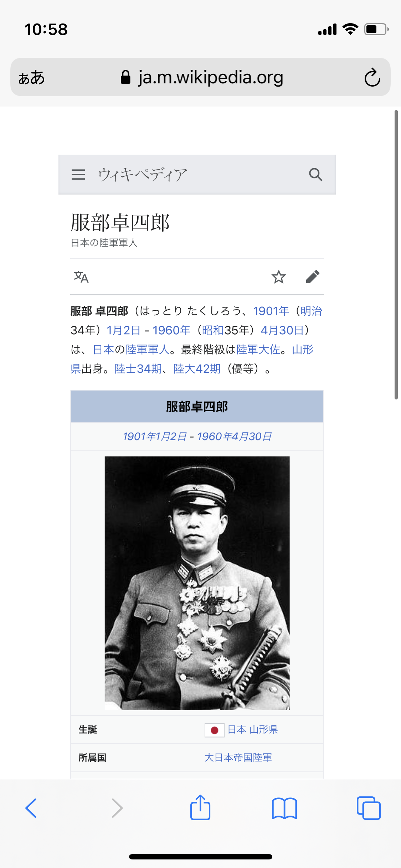Viewport: 401px width, 868px height.
Task: Open the 大日本帝国陸軍 infobox link
Action: 238,758
